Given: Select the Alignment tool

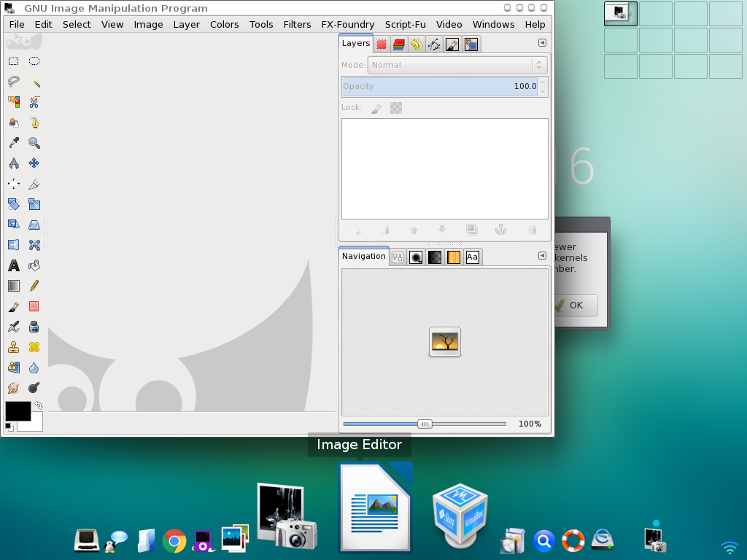Looking at the screenshot, I should tap(14, 184).
